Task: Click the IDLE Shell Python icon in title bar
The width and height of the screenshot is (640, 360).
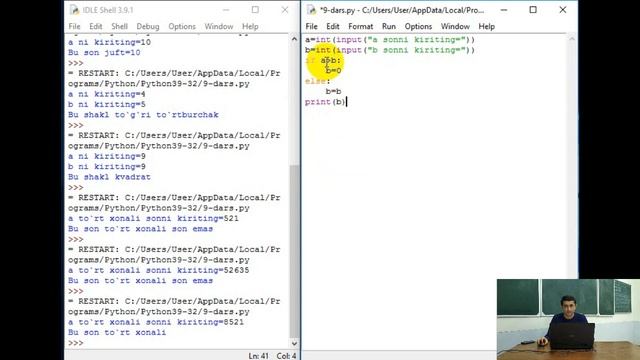Action: [74, 10]
